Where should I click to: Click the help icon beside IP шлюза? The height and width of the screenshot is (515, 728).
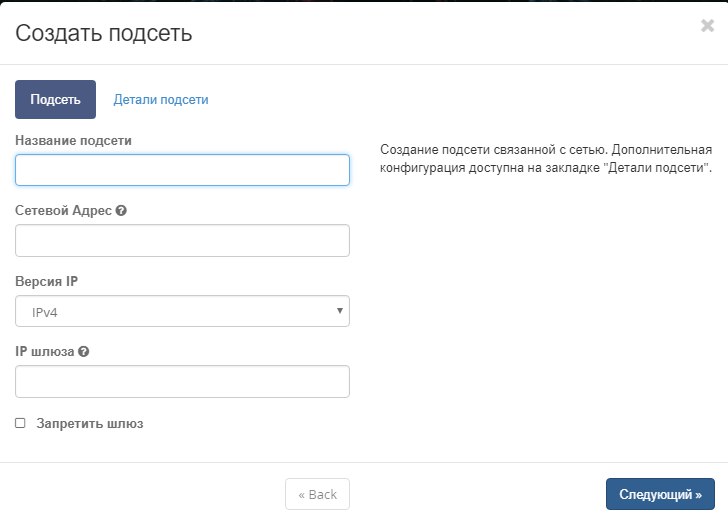(x=84, y=352)
